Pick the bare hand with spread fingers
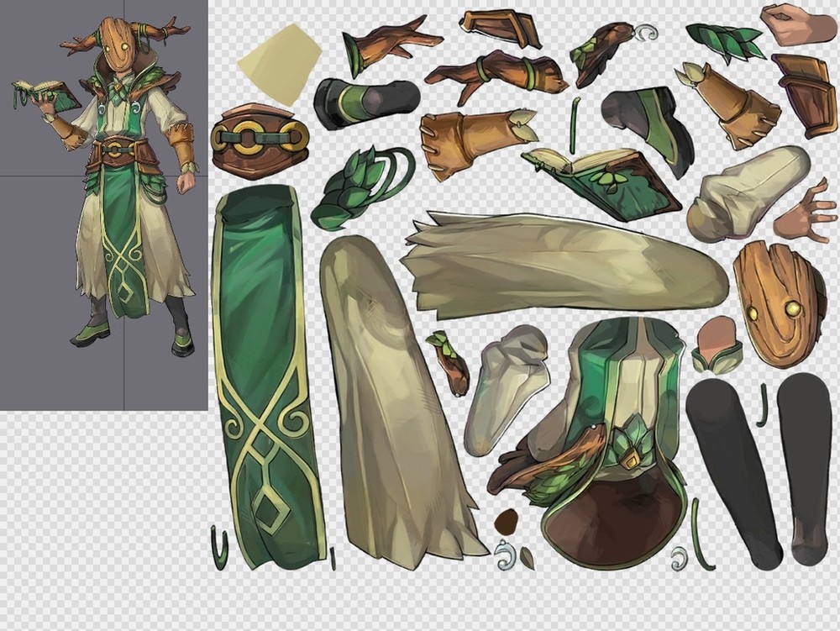This screenshot has height=631, width=840. [x=804, y=214]
